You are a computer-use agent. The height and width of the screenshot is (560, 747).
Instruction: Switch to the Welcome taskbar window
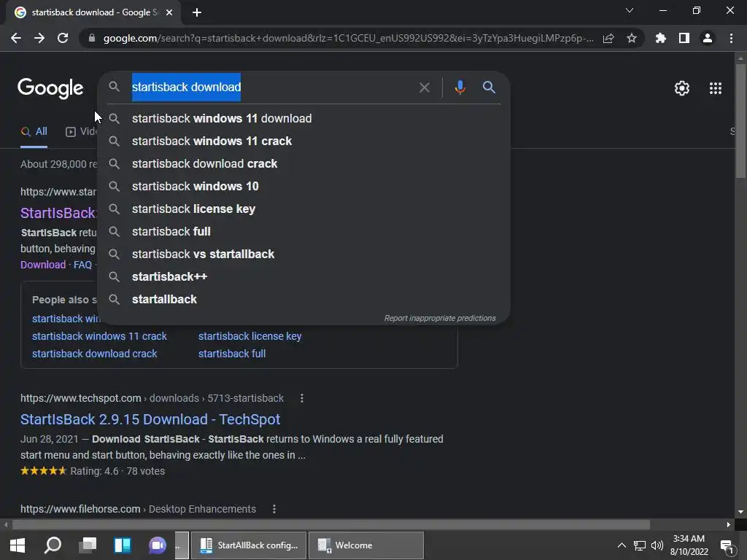(366, 545)
